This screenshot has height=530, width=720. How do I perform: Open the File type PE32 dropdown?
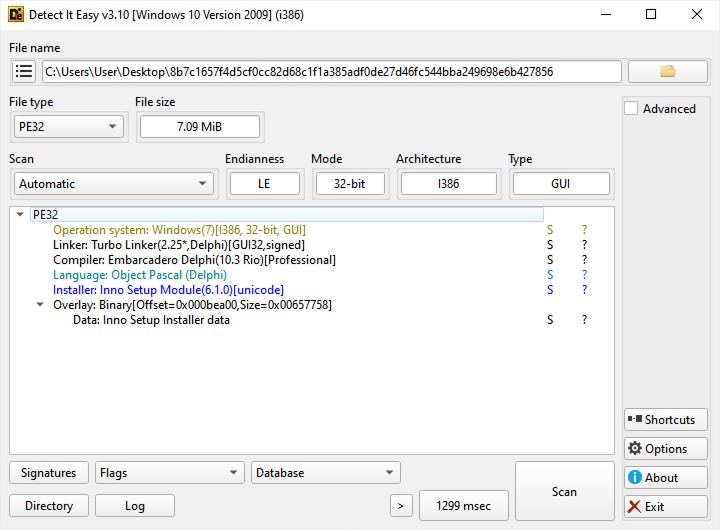click(x=69, y=126)
